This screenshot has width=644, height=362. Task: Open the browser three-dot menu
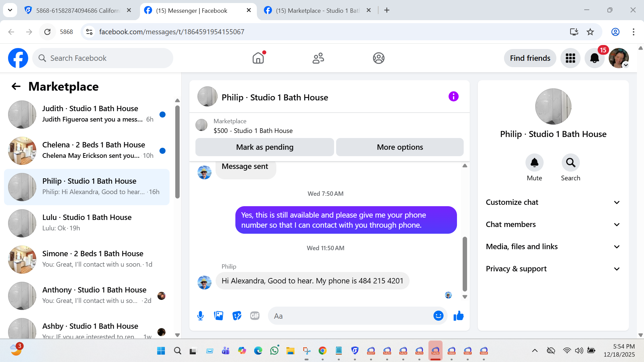(634, 32)
